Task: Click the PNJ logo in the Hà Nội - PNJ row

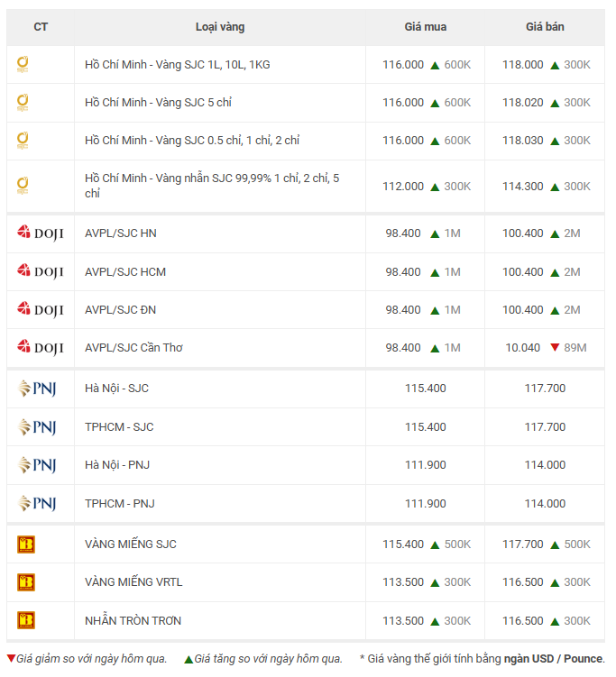Action: tap(37, 464)
